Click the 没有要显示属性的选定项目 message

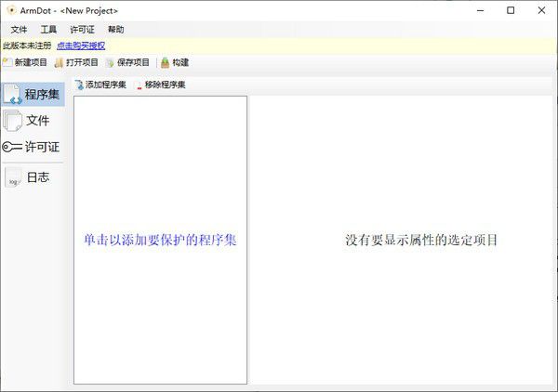[421, 240]
